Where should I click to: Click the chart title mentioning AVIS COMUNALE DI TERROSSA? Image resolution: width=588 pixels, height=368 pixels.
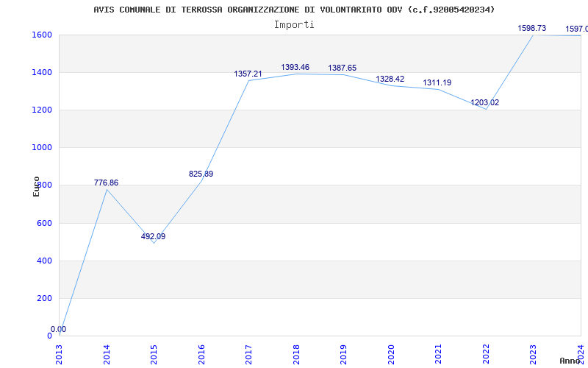tap(294, 10)
